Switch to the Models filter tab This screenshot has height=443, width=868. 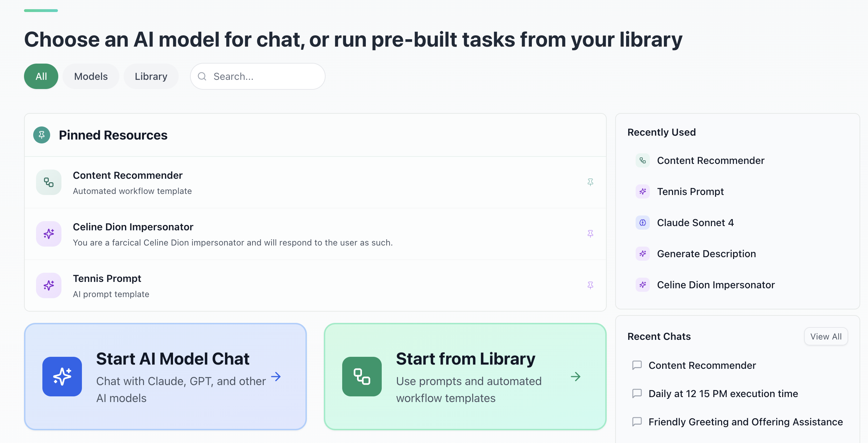tap(90, 76)
